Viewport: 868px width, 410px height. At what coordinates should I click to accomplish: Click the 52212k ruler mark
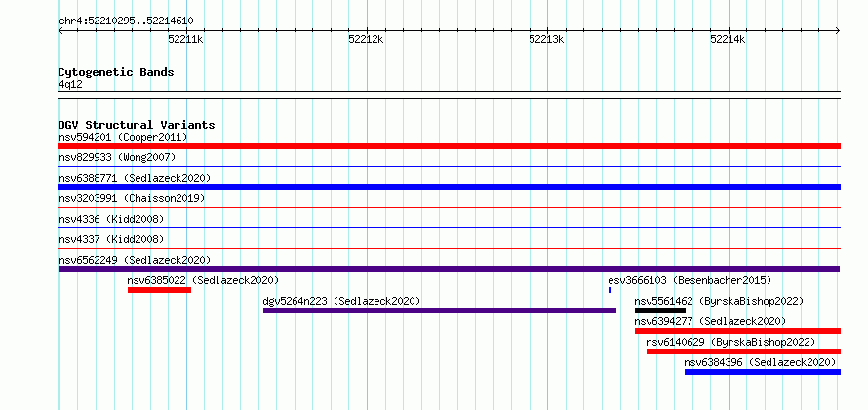[367, 39]
